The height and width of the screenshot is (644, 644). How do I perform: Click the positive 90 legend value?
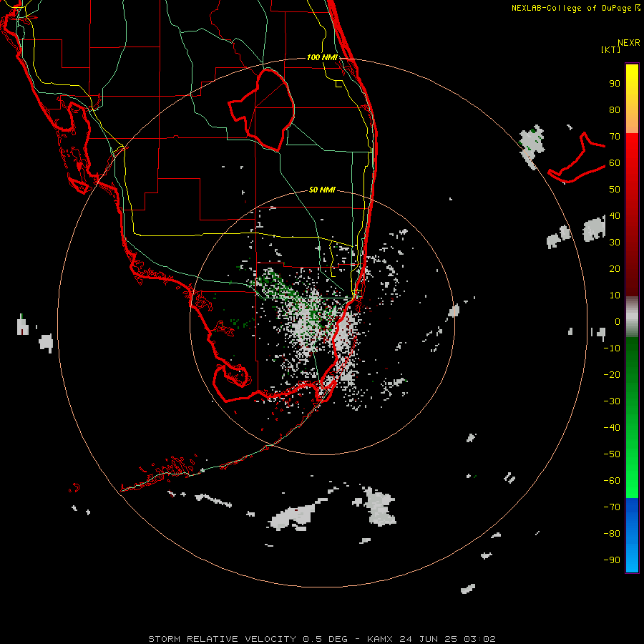pos(615,84)
